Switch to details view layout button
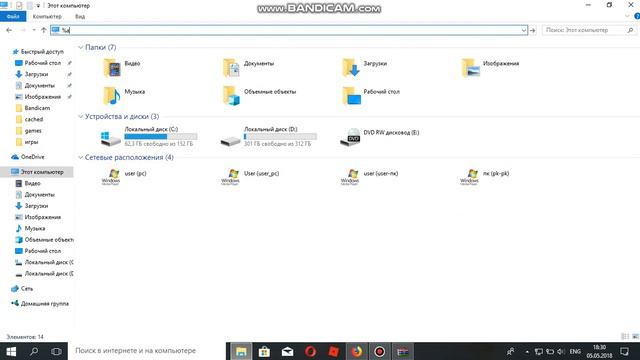This screenshot has width=640, height=360. tap(625, 336)
